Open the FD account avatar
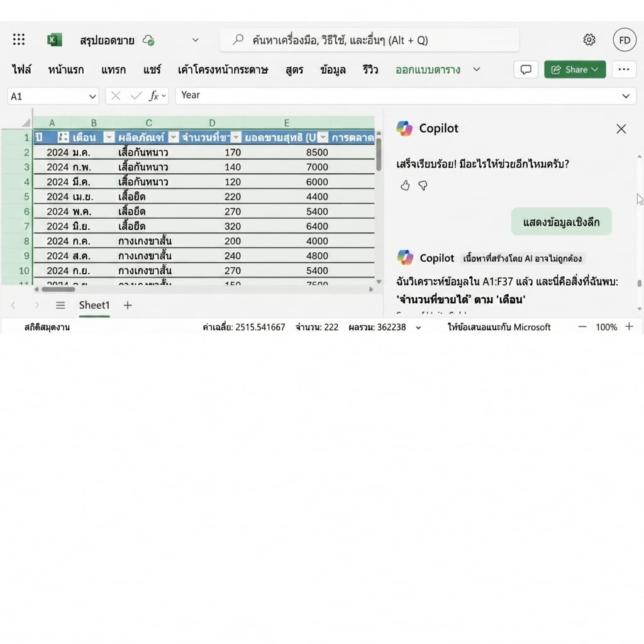Screen dimensions: 644x644 click(625, 40)
